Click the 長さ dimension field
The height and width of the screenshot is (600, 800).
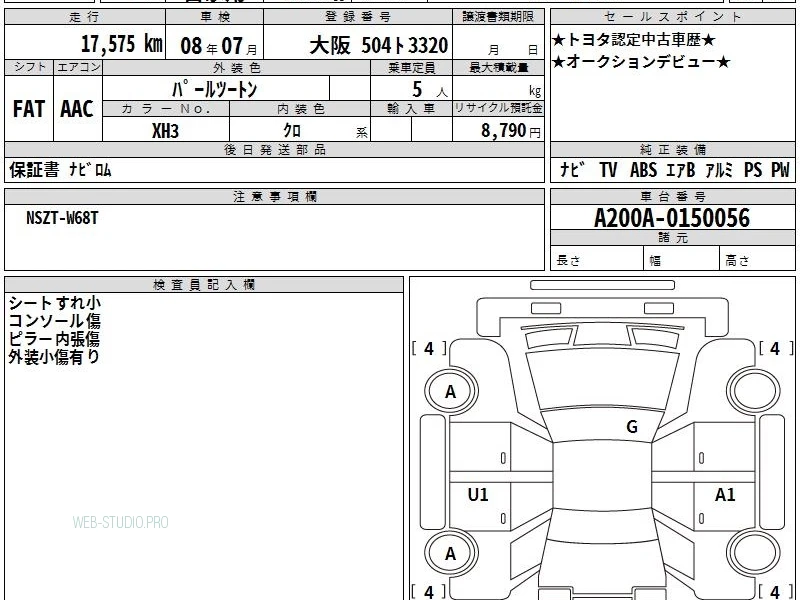(597, 260)
